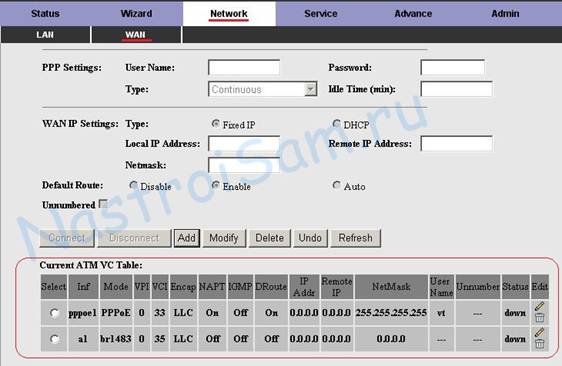Image resolution: width=562 pixels, height=366 pixels.
Task: Open the PPP Type Continuous dropdown
Action: coord(262,89)
